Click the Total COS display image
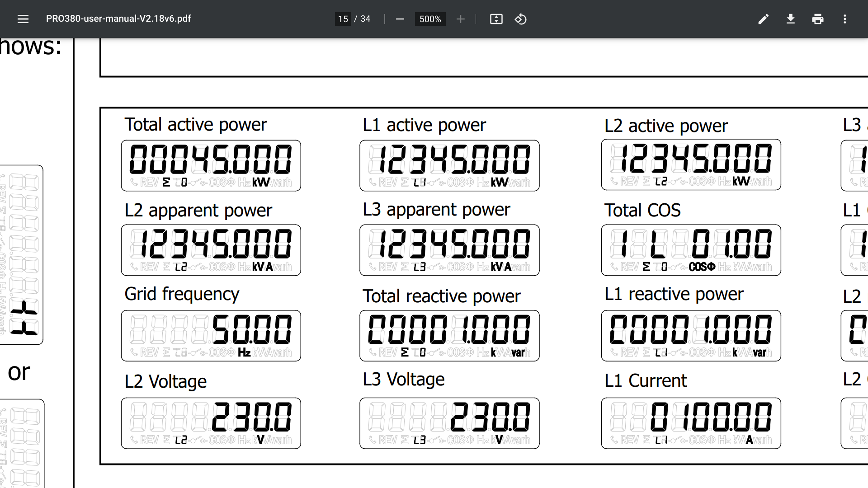 (691, 250)
